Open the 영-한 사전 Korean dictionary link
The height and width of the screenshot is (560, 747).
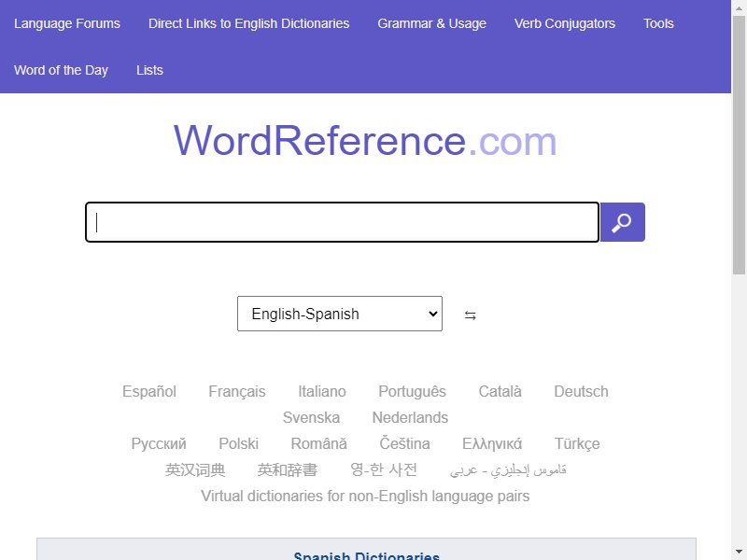tap(384, 470)
